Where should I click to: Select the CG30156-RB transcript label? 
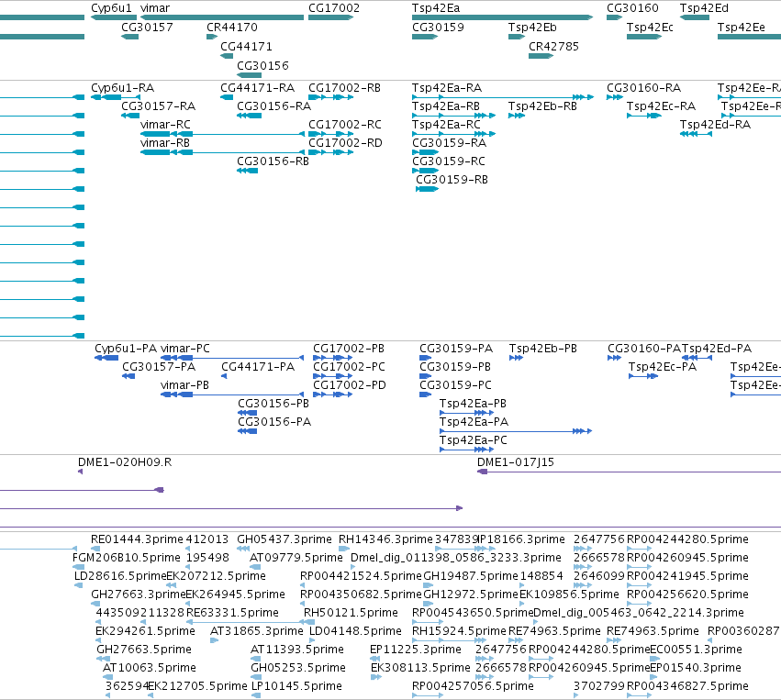pos(273,161)
